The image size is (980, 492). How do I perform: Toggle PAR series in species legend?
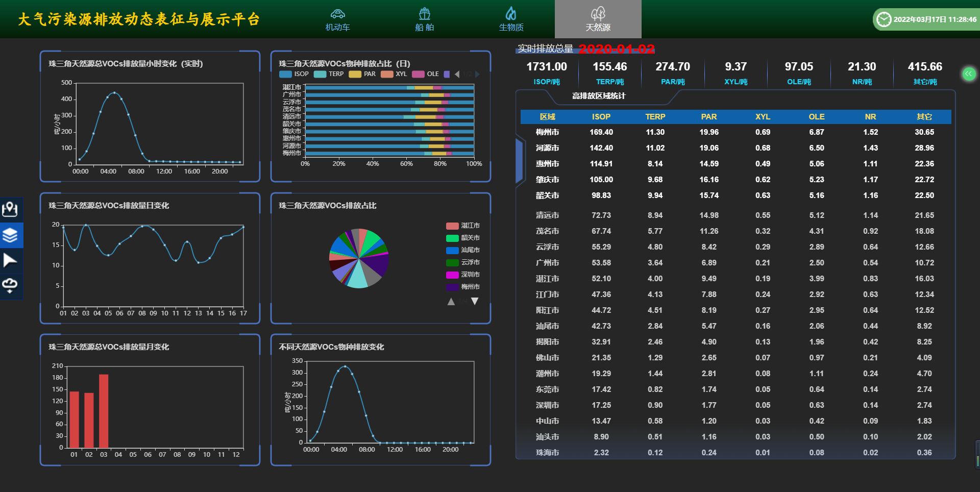coord(362,74)
